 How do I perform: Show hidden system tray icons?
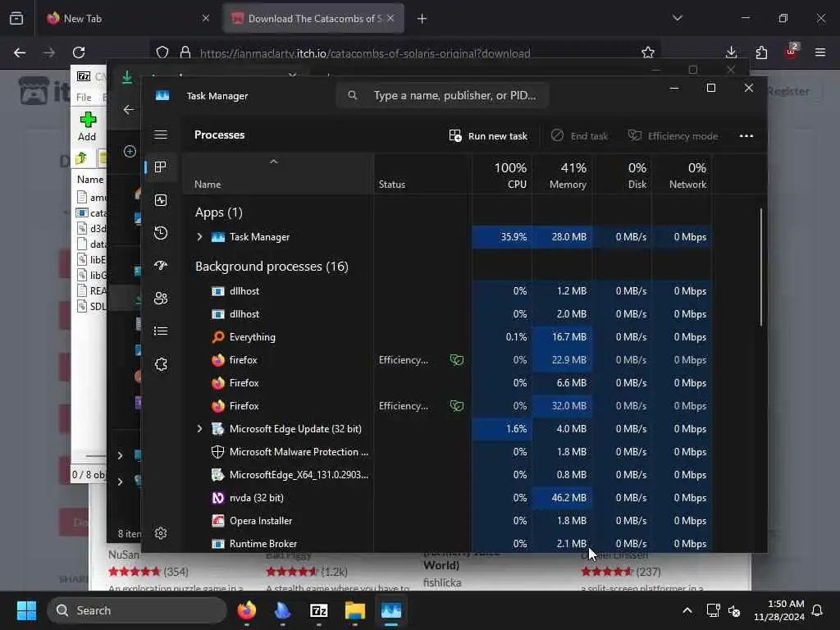[687, 610]
